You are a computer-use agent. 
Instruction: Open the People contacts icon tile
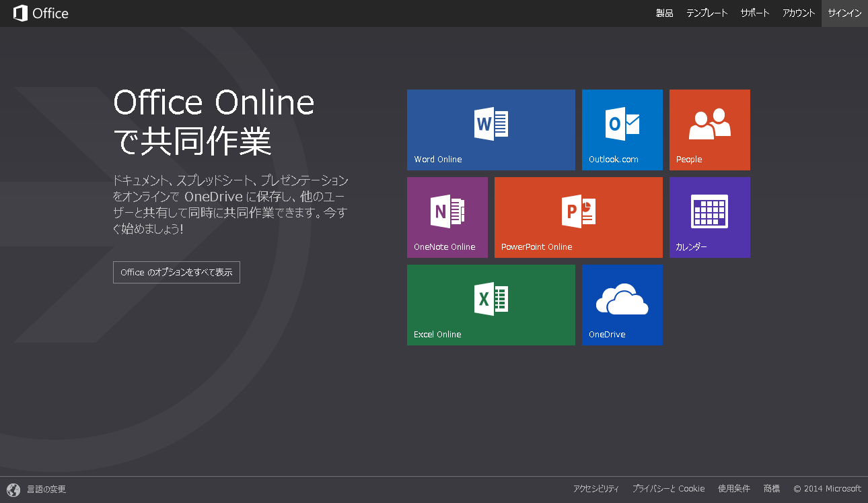pyautogui.click(x=710, y=124)
